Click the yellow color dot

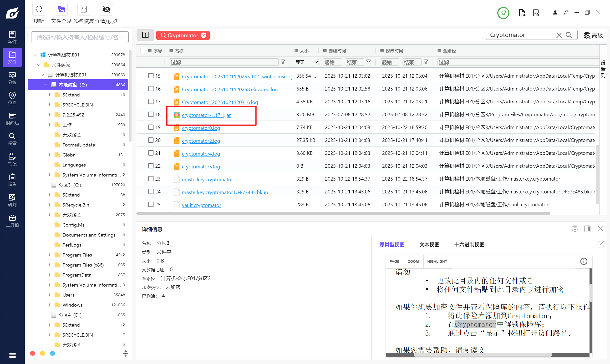[42, 353]
